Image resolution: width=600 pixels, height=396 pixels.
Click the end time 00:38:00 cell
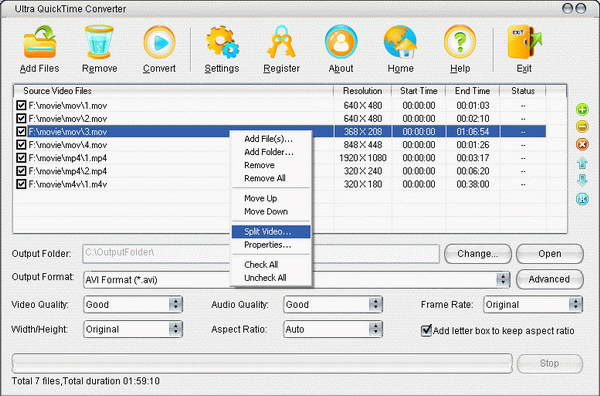pyautogui.click(x=473, y=184)
